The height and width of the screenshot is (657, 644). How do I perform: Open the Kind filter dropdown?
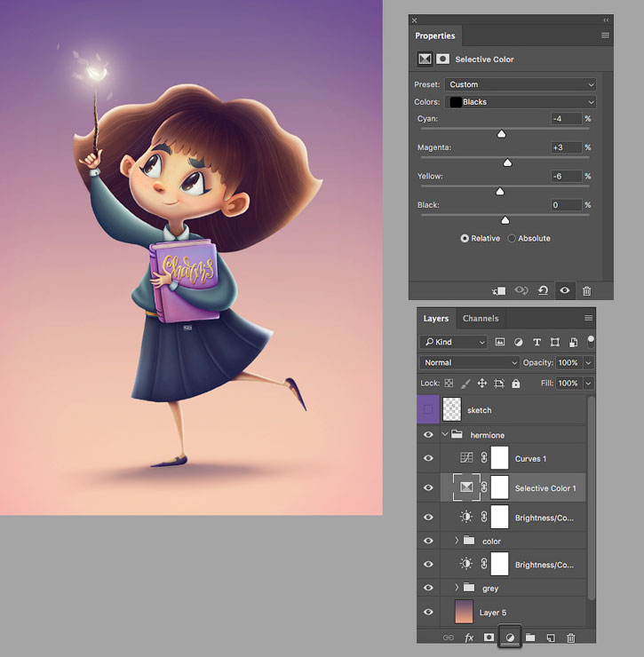point(454,342)
